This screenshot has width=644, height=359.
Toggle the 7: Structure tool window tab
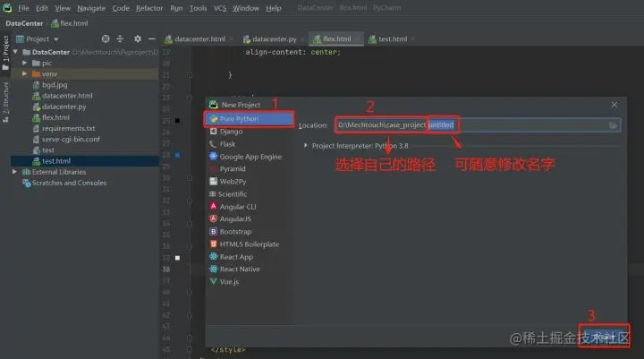[x=5, y=101]
